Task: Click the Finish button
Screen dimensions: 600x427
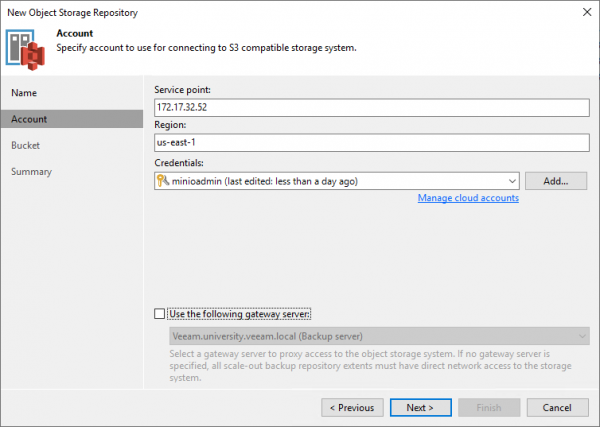Action: 489,407
